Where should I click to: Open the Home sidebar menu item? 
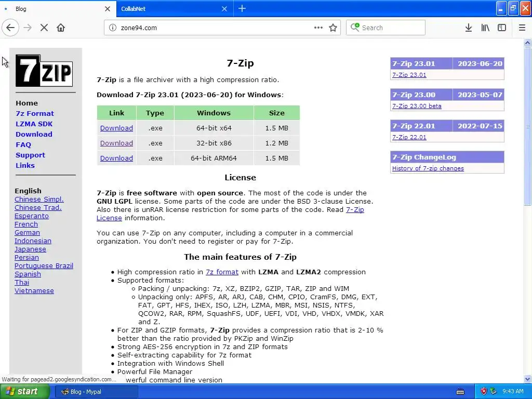point(26,103)
